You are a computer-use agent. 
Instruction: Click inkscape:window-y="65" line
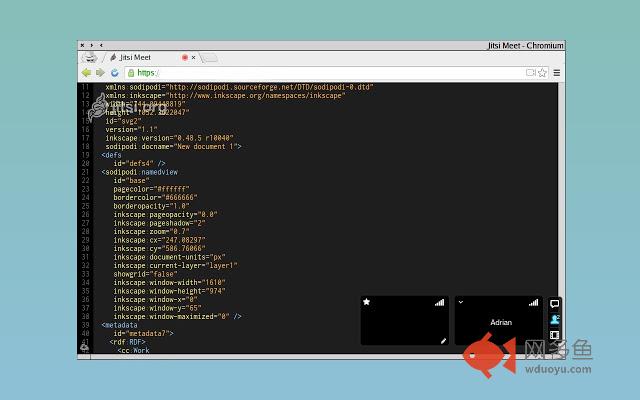tap(158, 308)
